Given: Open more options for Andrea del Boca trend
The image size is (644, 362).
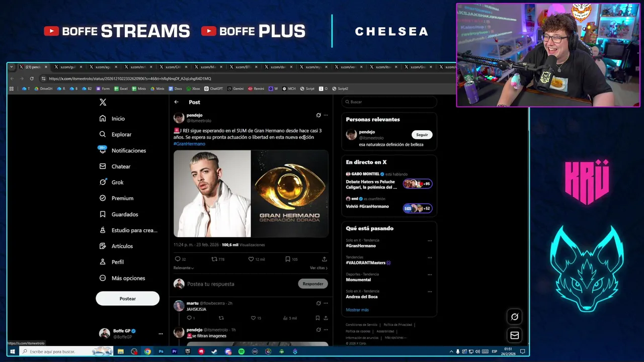Looking at the screenshot, I should [430, 292].
